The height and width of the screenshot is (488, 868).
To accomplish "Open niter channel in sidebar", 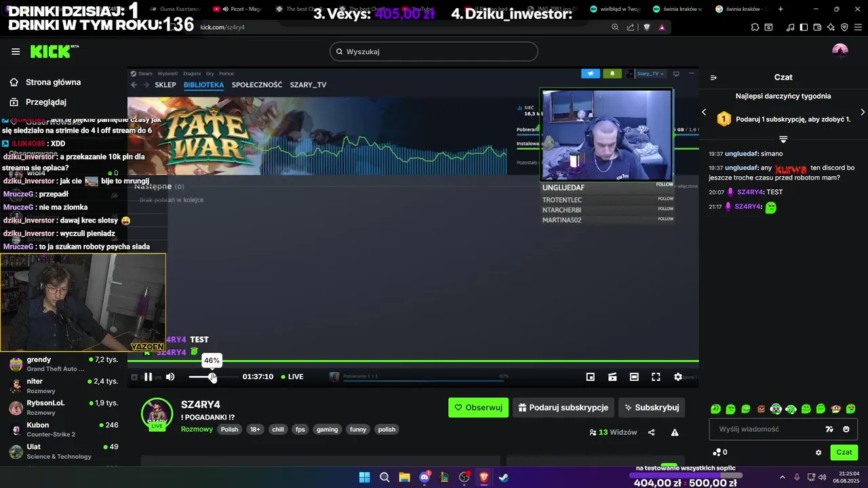I will (64, 386).
